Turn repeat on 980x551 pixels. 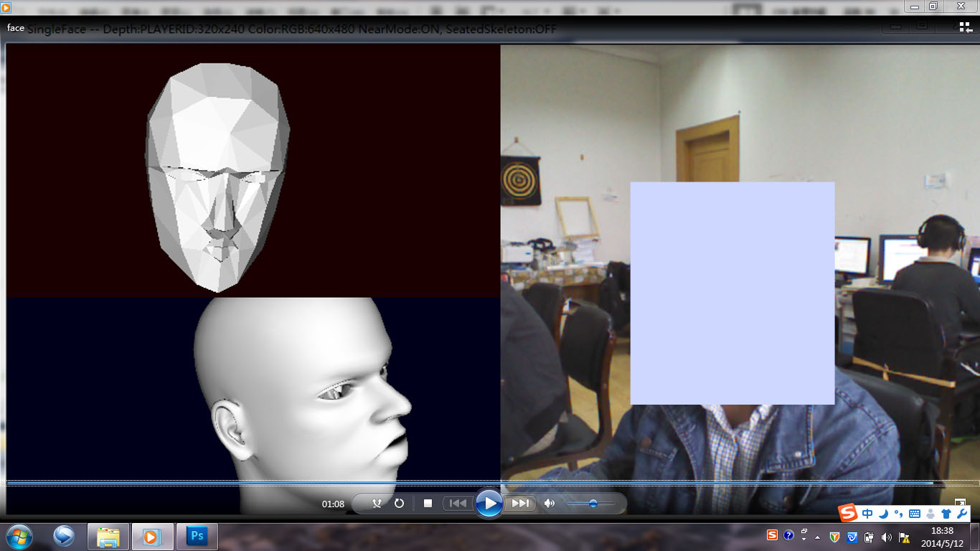pos(400,504)
